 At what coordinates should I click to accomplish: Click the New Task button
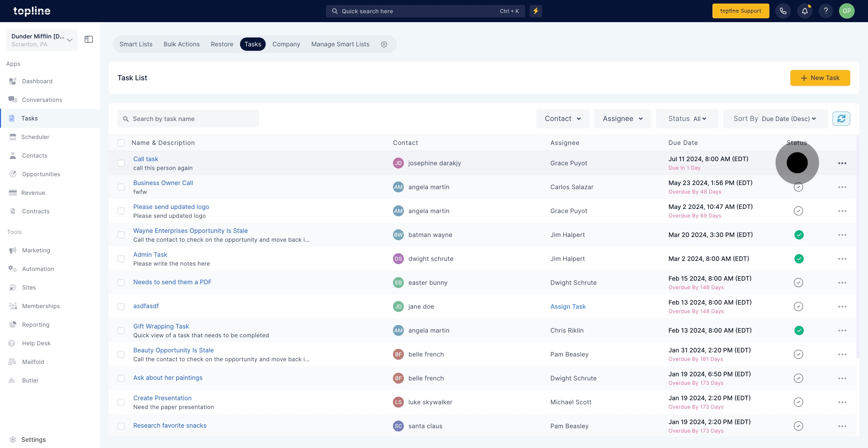coord(820,78)
